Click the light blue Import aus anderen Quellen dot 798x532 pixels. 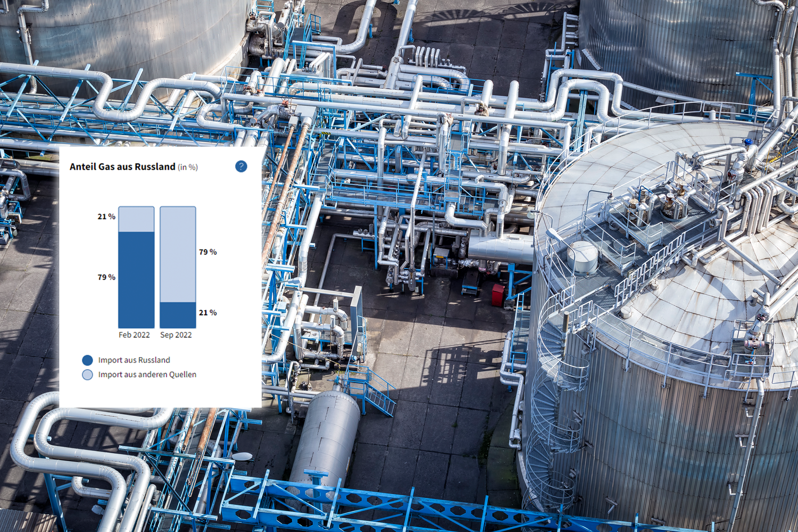(88, 375)
